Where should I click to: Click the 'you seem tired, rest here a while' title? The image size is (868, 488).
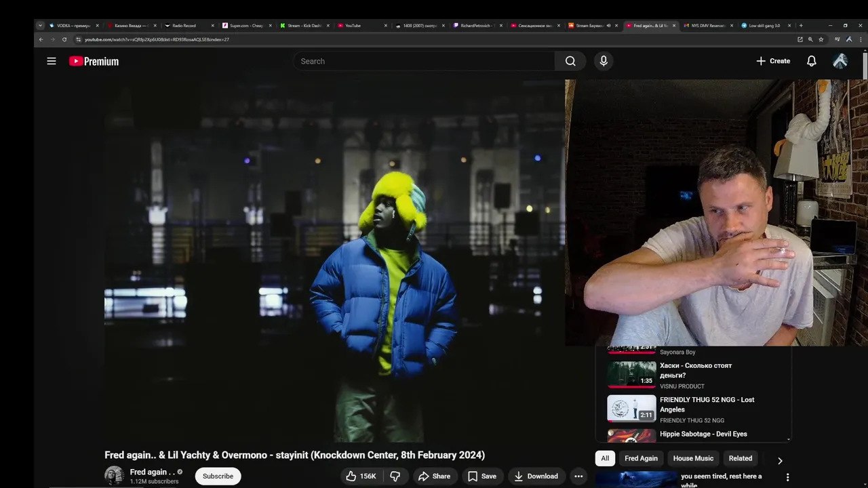[722, 481]
